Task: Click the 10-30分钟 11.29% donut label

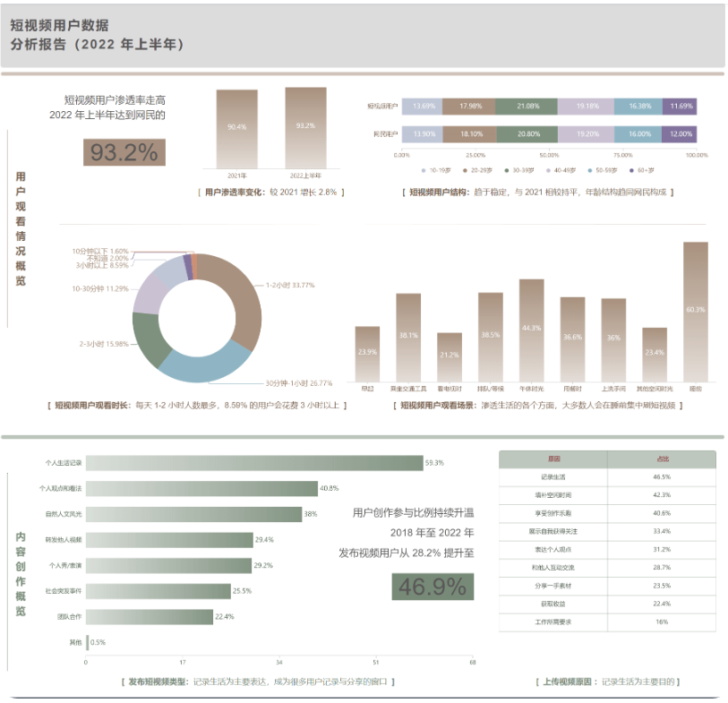Action: pyautogui.click(x=99, y=289)
